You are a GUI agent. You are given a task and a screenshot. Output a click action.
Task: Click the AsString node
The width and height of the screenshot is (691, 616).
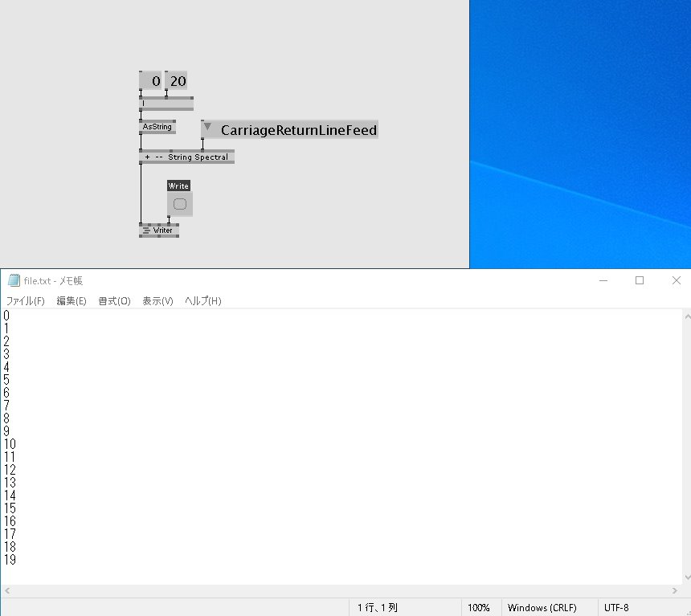click(157, 127)
